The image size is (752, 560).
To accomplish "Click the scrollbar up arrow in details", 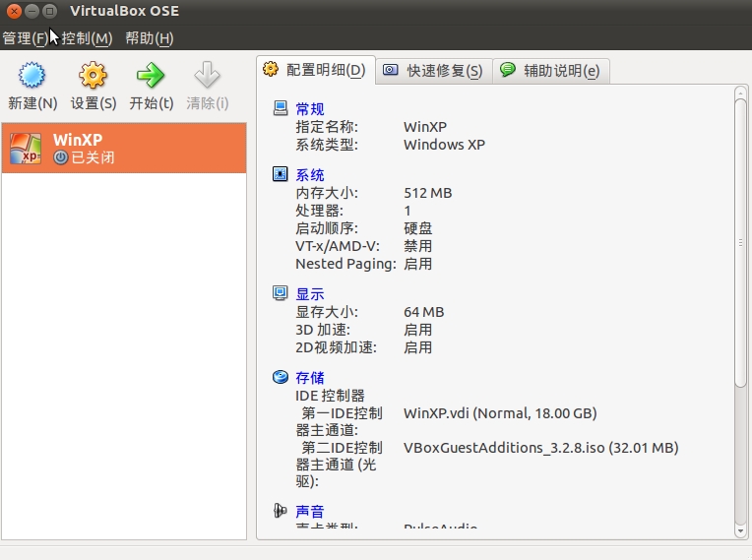I will tap(740, 93).
